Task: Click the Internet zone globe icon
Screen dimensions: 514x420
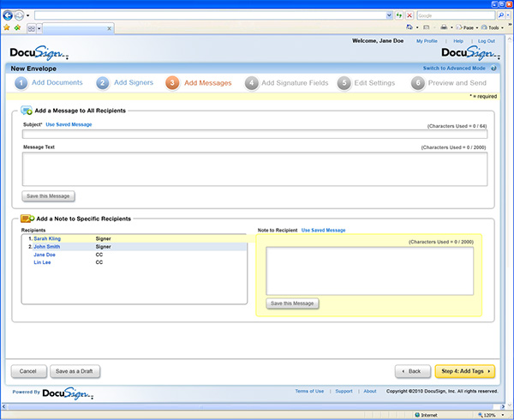Action: pyautogui.click(x=417, y=415)
